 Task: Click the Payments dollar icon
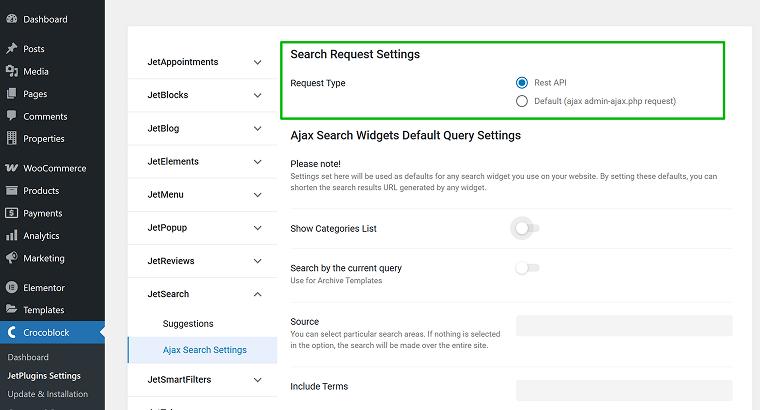12,213
